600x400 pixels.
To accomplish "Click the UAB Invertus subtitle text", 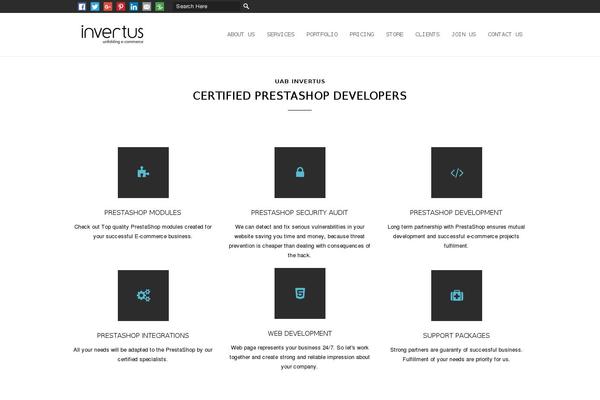I will coord(300,81).
